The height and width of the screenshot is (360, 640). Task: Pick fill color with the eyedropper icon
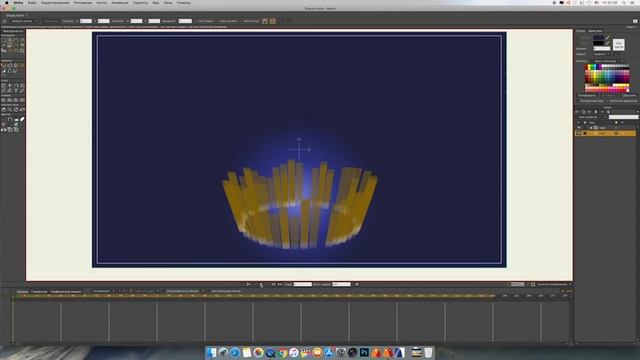tap(607, 37)
